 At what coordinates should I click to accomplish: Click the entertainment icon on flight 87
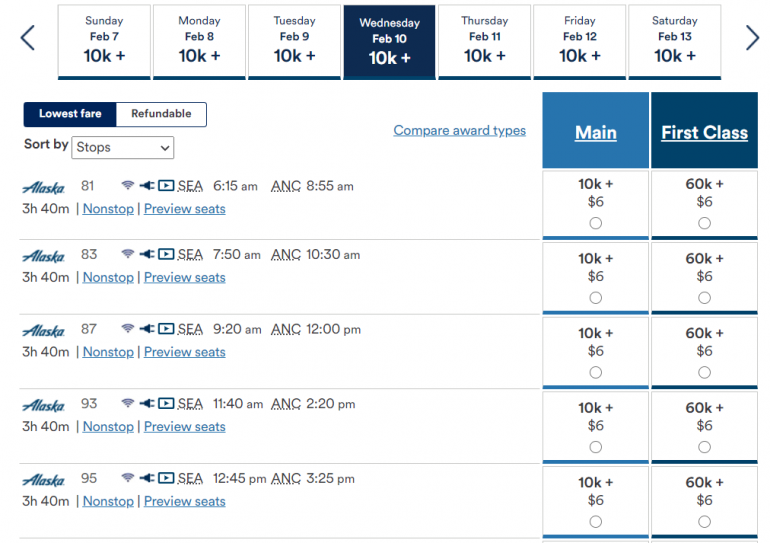pos(166,329)
